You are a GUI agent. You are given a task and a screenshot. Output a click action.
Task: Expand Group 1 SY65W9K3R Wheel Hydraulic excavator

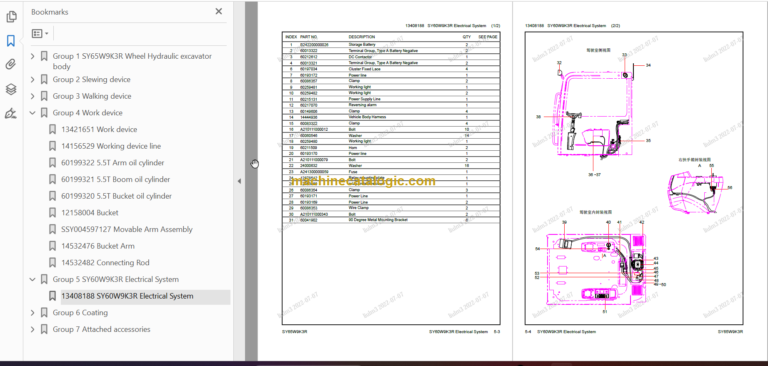[x=32, y=56]
